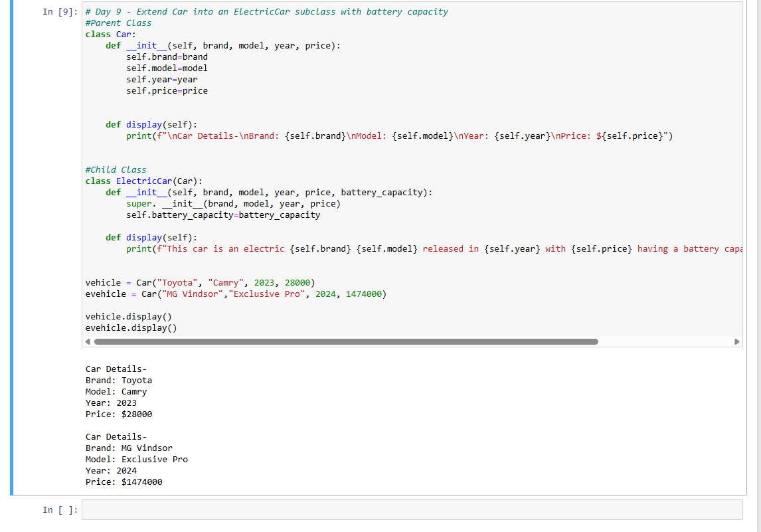Click 'self.brand=brand' line
This screenshot has width=761, height=532.
point(167,57)
